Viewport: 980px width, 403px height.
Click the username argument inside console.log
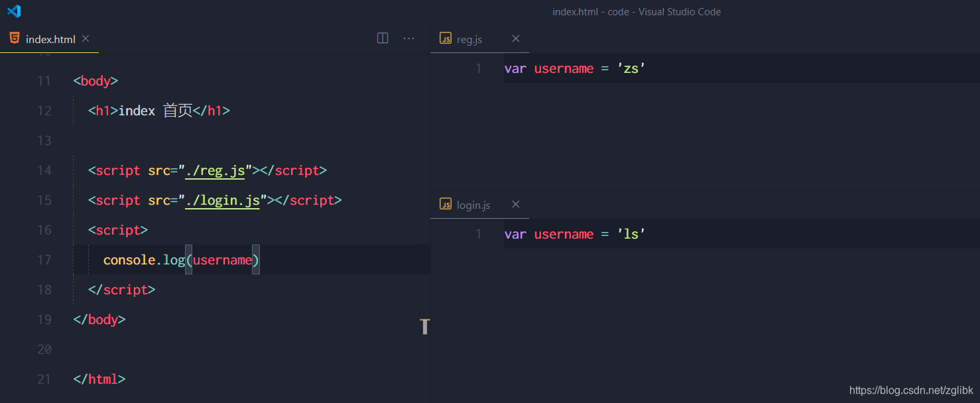(222, 260)
